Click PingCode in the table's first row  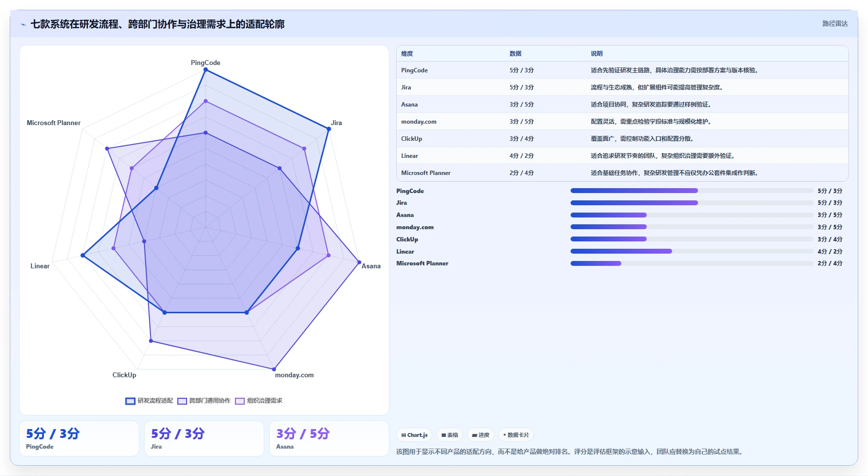pos(414,70)
